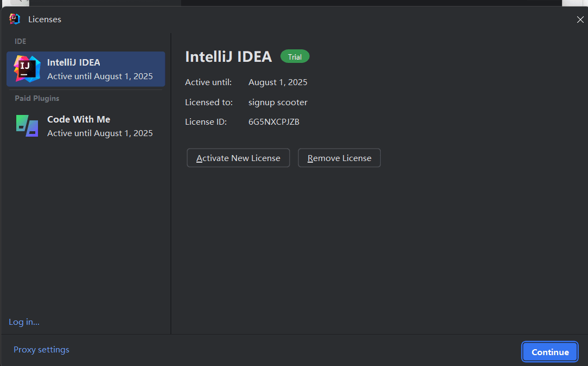
Task: Click the Active until date in details panel
Action: [x=278, y=82]
